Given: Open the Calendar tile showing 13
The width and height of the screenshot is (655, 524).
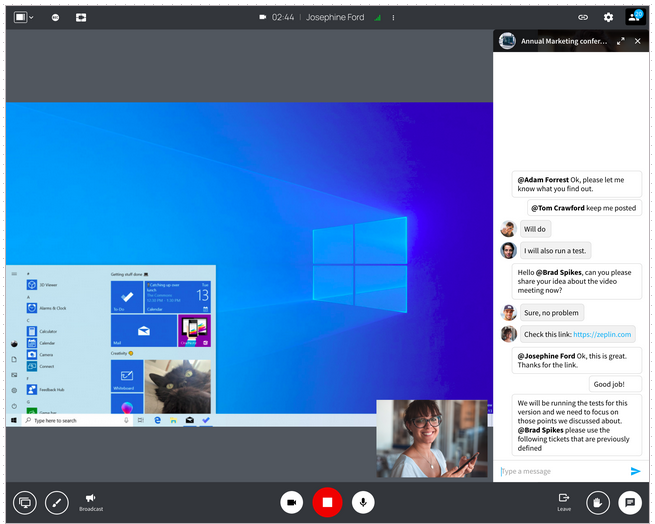Looking at the screenshot, I should (x=178, y=297).
